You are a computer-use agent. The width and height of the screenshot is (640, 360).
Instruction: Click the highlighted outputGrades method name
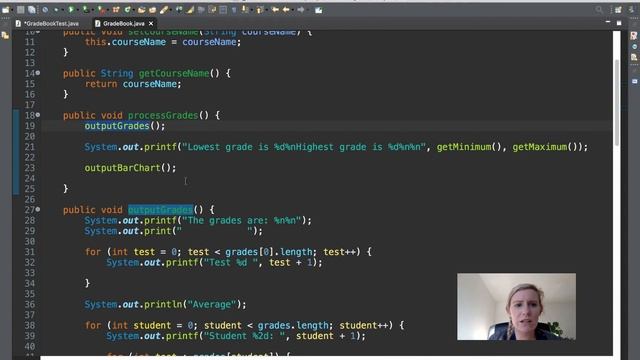point(160,210)
